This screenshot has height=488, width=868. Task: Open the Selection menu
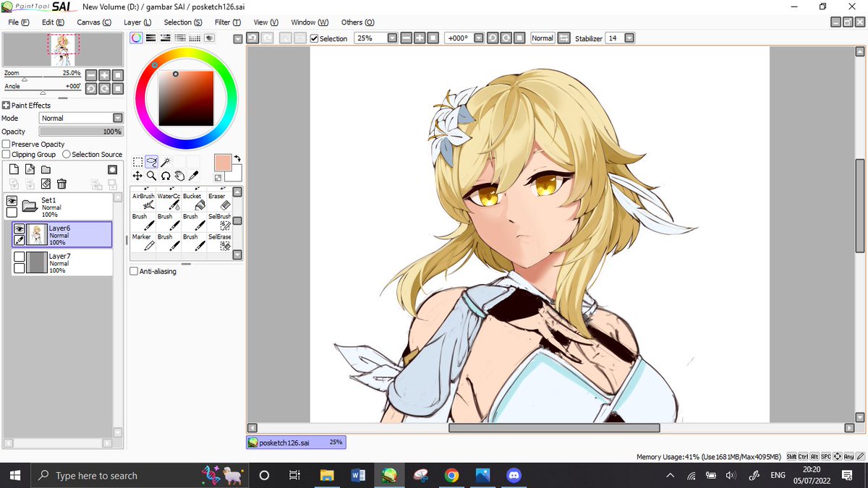click(x=183, y=22)
